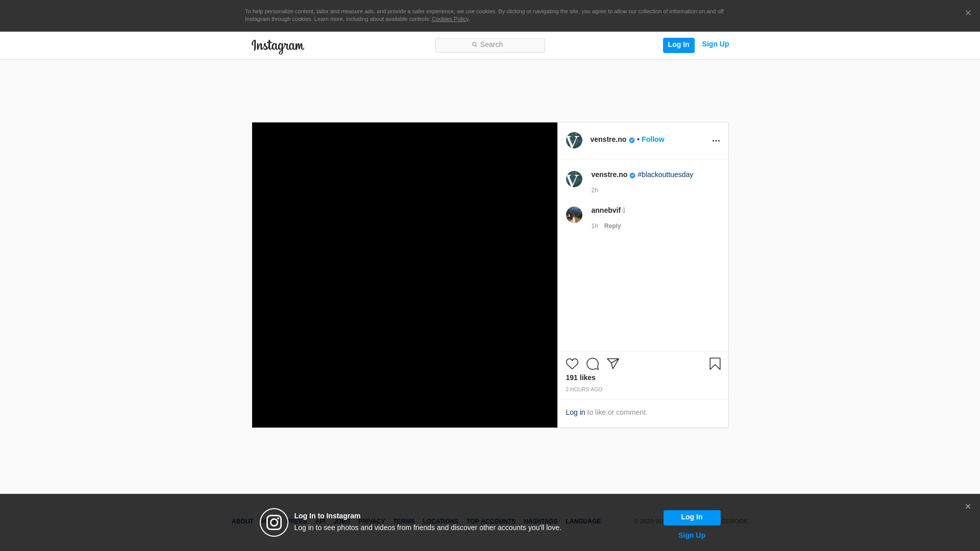This screenshot has width=980, height=551.
Task: Follow the venstre.no account
Action: (653, 139)
